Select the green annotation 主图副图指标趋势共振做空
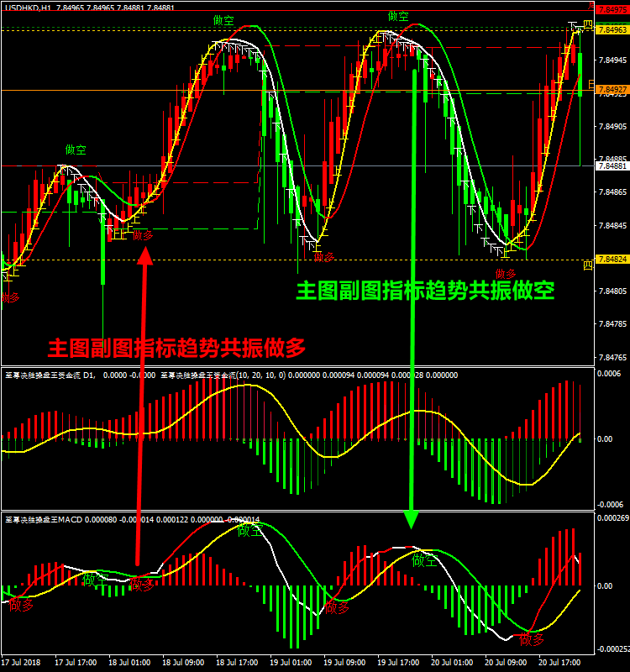Screen dimensions: 630x672 [x=425, y=291]
